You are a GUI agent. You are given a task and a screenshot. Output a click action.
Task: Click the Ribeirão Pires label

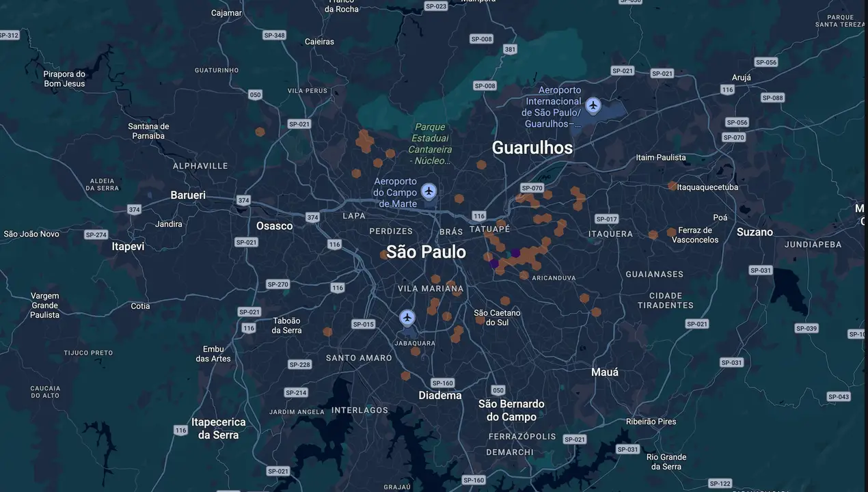(x=651, y=422)
